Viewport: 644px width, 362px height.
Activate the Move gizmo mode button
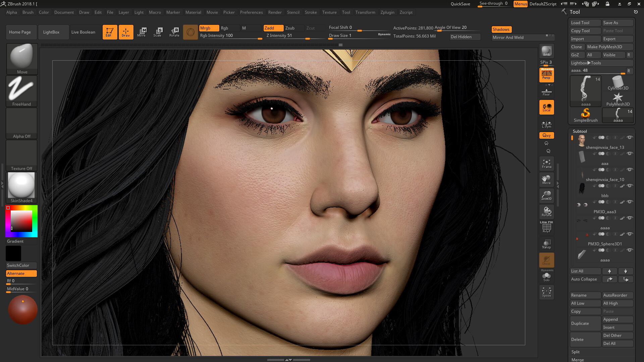coord(142,32)
